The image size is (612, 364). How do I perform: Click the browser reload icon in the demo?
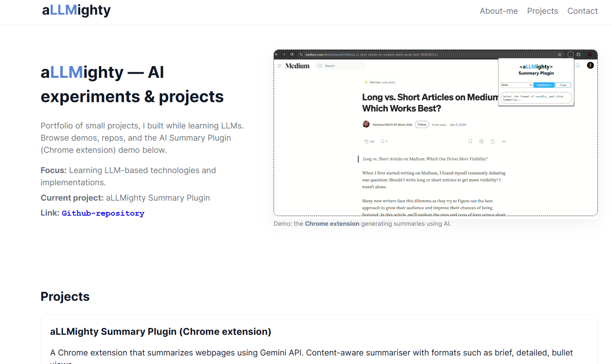292,54
